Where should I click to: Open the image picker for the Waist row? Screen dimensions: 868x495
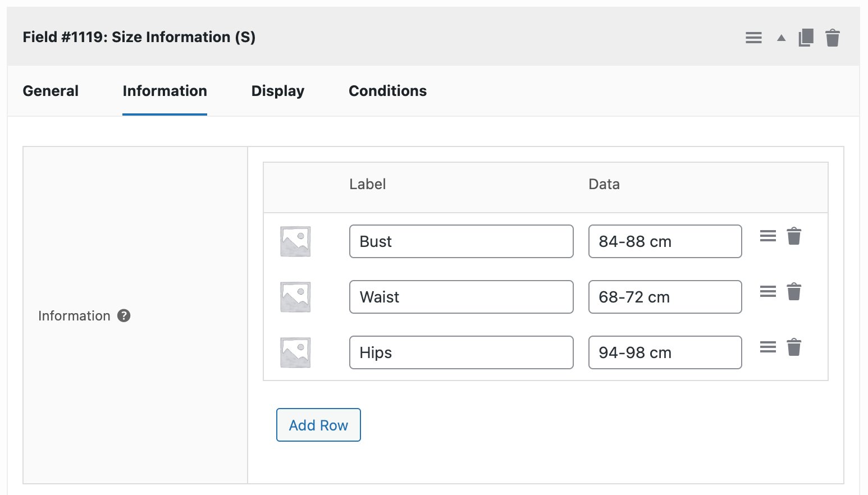tap(295, 296)
